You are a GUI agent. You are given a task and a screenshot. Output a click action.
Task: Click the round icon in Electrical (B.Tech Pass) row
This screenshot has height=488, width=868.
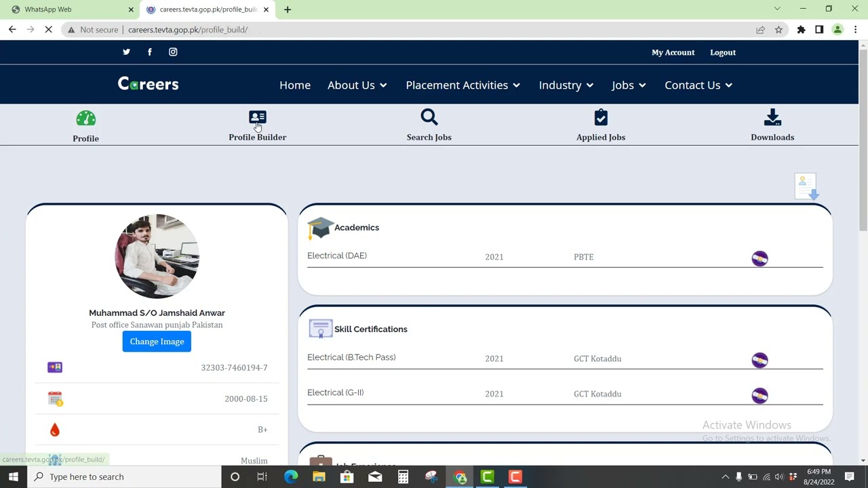pyautogui.click(x=759, y=360)
